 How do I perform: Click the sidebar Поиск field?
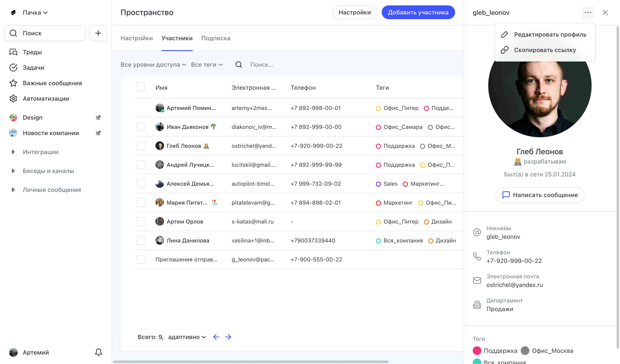click(x=45, y=33)
